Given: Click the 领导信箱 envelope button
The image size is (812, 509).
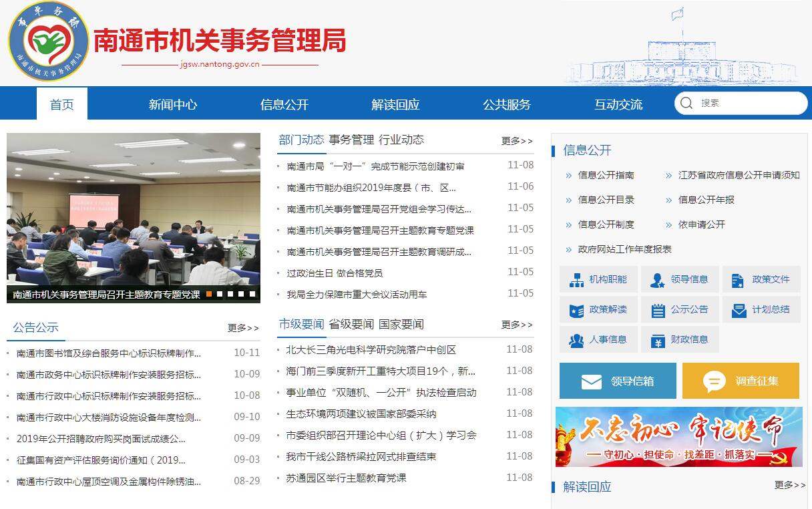Looking at the screenshot, I should click(617, 381).
